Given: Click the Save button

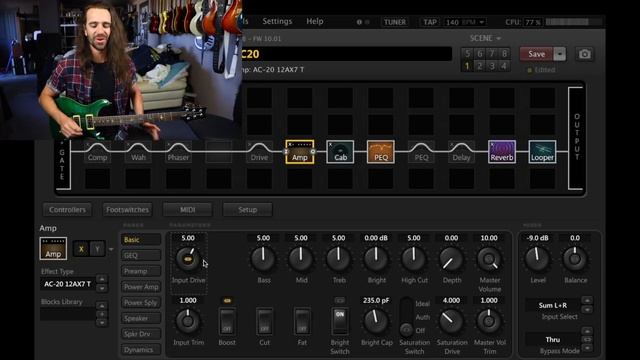Looking at the screenshot, I should 536,54.
